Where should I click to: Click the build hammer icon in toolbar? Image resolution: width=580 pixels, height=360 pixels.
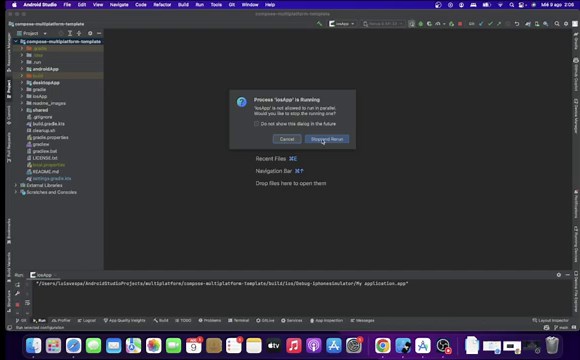click(x=319, y=24)
